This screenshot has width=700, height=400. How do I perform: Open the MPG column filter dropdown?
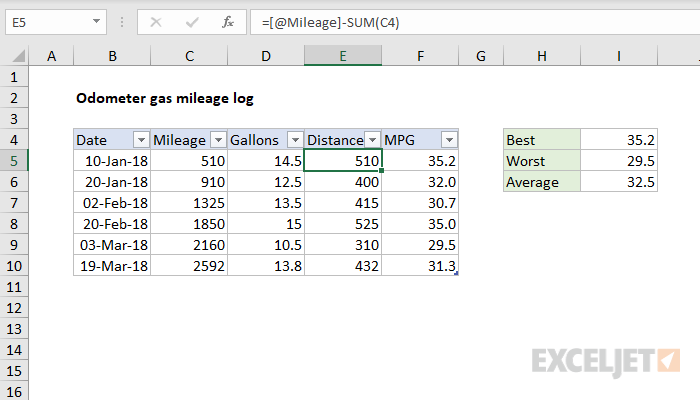pos(449,140)
